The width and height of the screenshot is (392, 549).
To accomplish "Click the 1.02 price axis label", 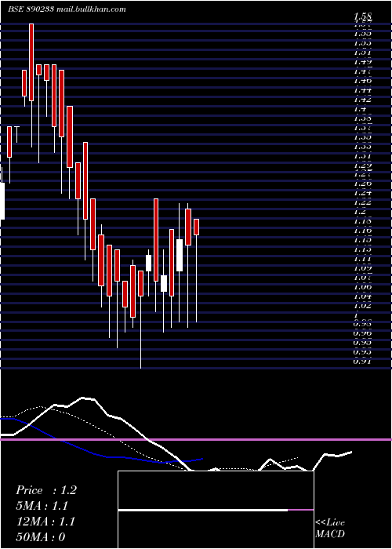I will 363,306.
